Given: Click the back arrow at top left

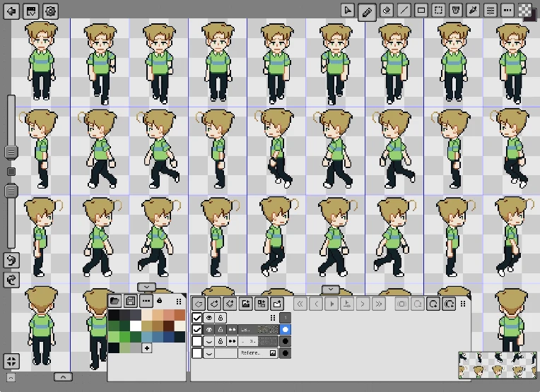Looking at the screenshot, I should pos(11,11).
